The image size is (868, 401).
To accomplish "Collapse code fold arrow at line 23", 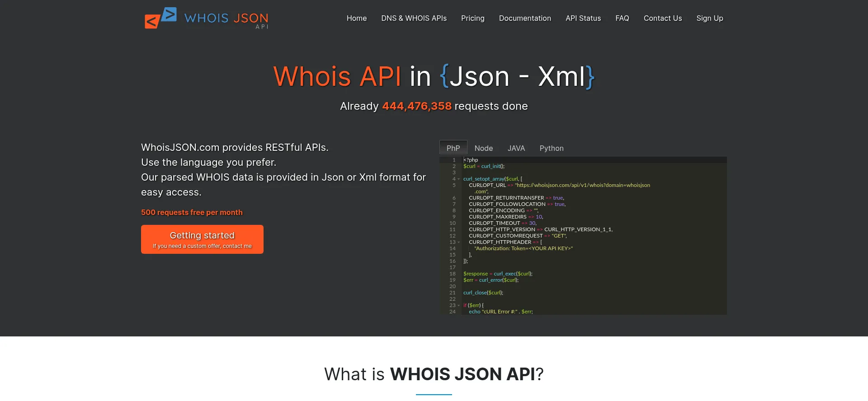I will tap(458, 306).
